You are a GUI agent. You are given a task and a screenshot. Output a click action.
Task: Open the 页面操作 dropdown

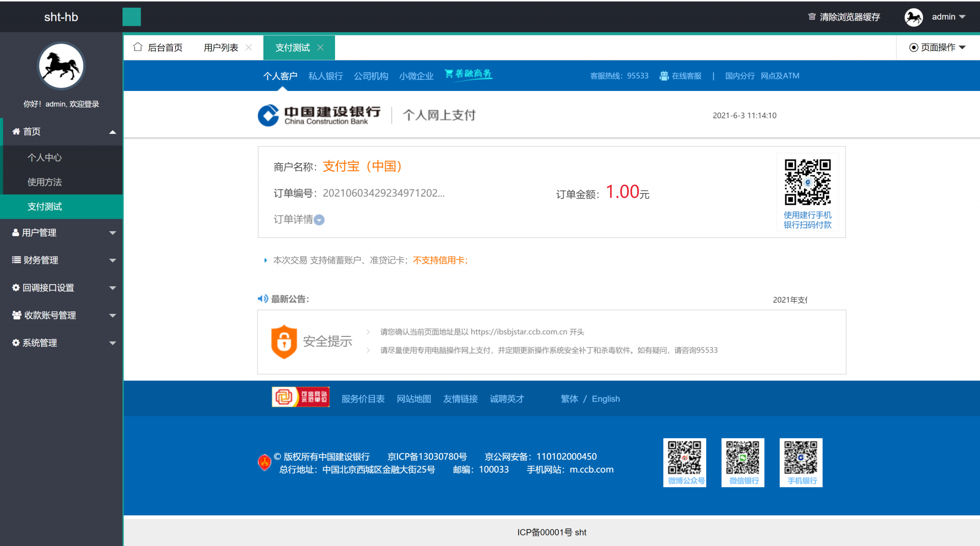(936, 47)
